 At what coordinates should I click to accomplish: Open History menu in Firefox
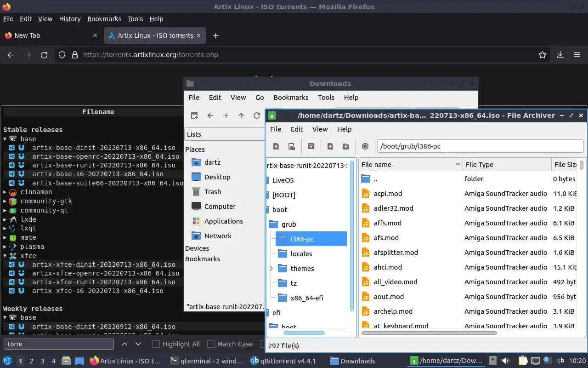pos(70,19)
